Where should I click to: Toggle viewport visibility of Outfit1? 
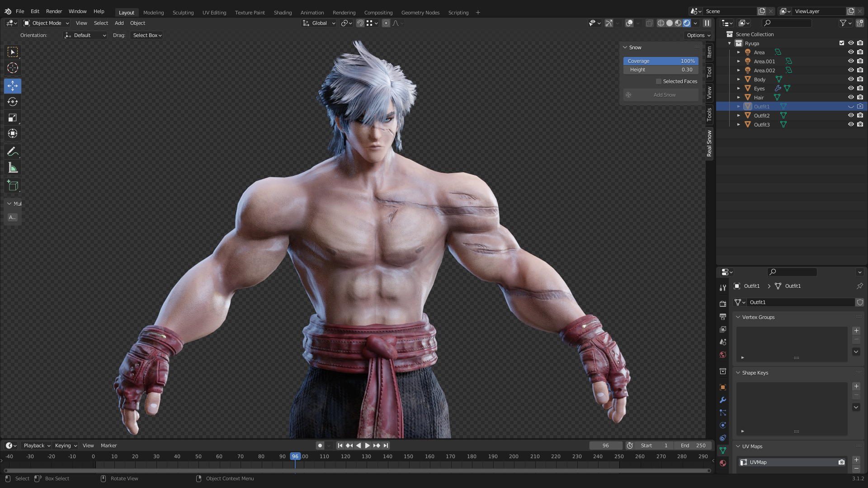tap(851, 107)
